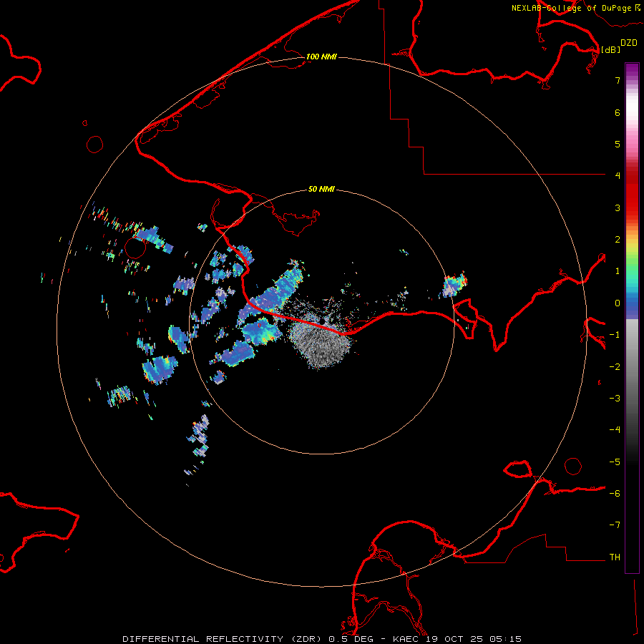Click the 0 tick label on the scale

point(618,303)
